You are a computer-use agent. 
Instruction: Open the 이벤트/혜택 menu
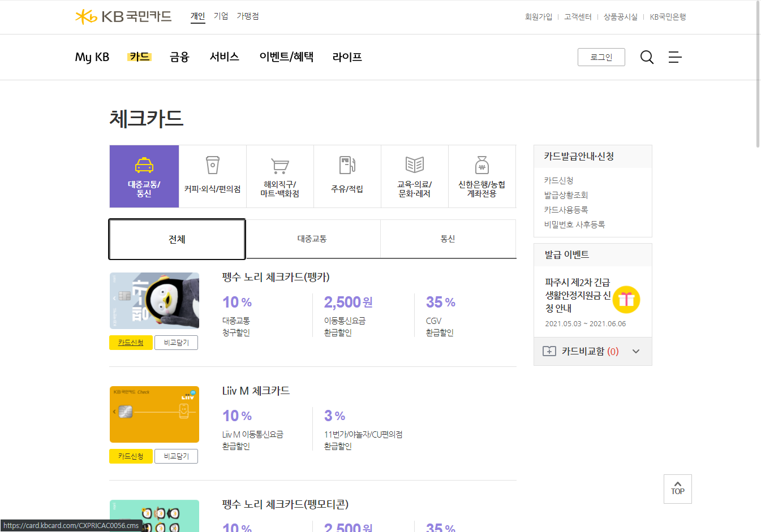(x=286, y=57)
